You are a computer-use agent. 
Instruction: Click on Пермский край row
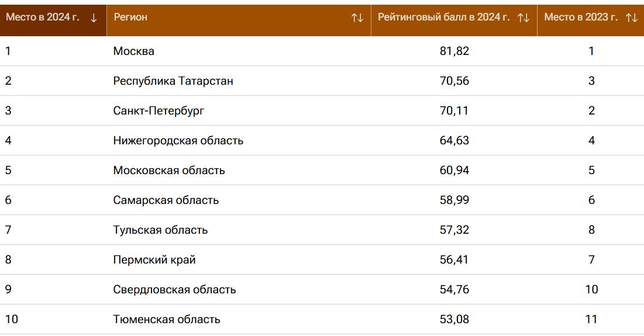tap(154, 260)
